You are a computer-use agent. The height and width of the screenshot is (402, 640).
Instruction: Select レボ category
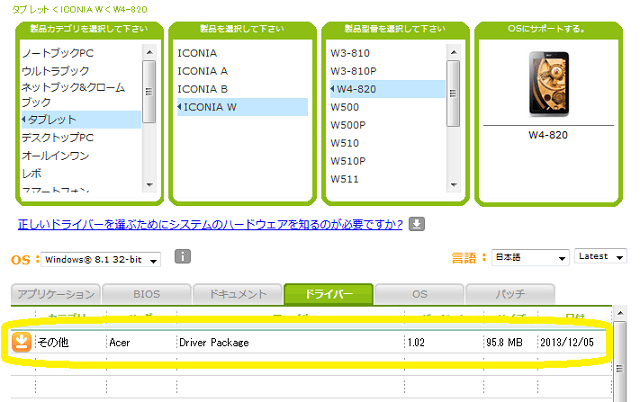(32, 173)
